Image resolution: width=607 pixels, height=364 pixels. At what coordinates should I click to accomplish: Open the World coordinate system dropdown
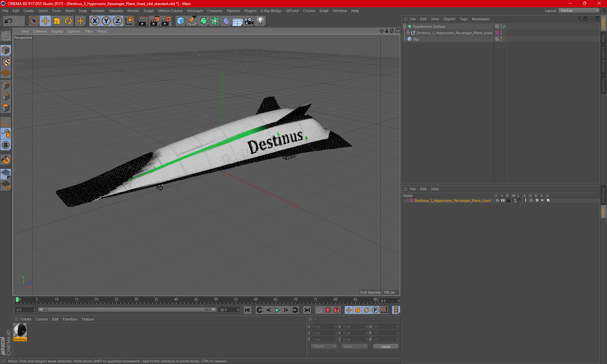[324, 346]
